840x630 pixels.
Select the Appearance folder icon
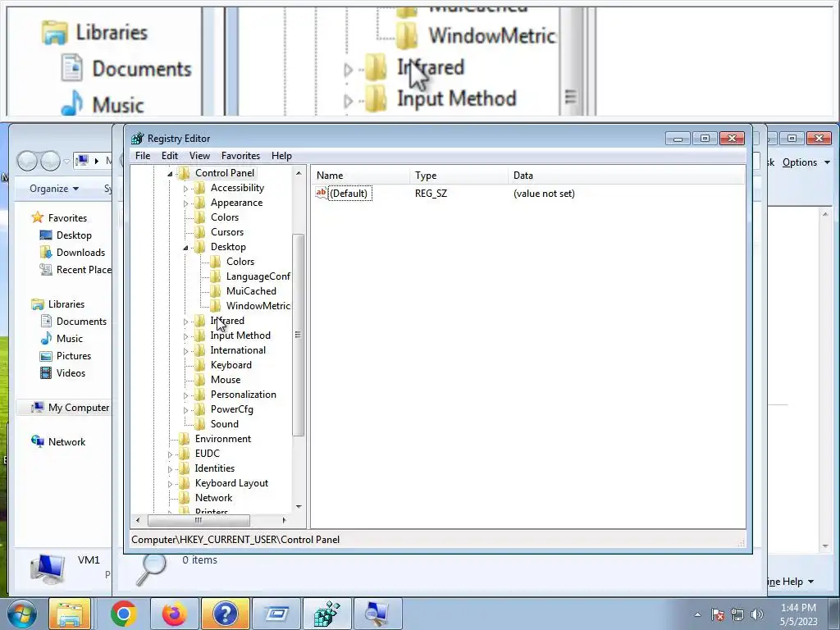point(199,203)
